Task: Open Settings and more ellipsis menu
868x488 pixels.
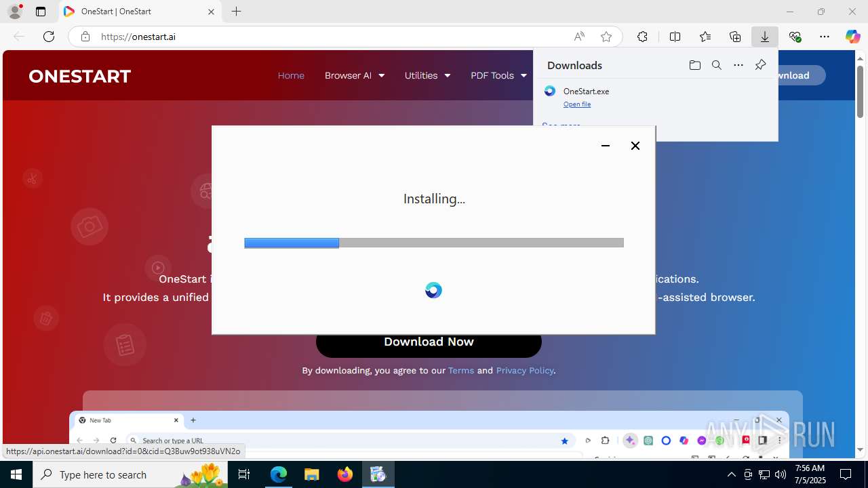Action: click(825, 37)
